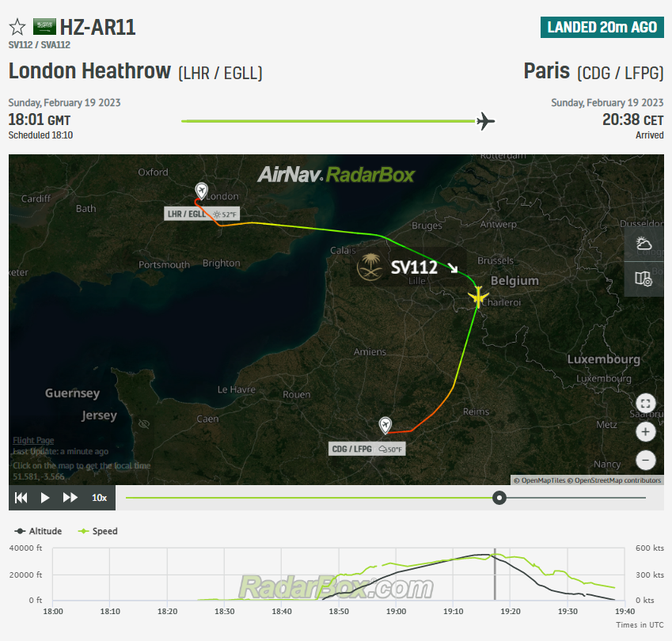Click the coordinates 51.581, -3.566 text

(39, 476)
